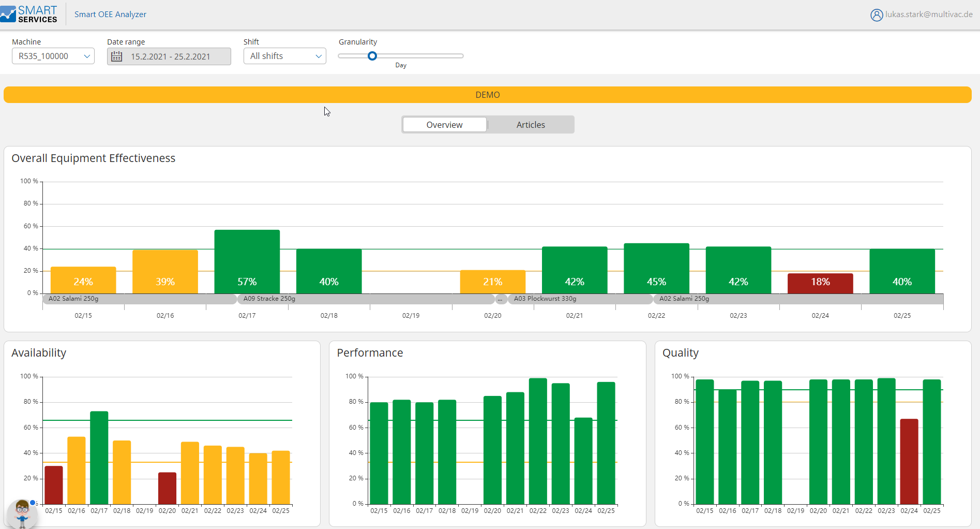Click the user profile avatar icon
This screenshot has width=980, height=529.
876,15
